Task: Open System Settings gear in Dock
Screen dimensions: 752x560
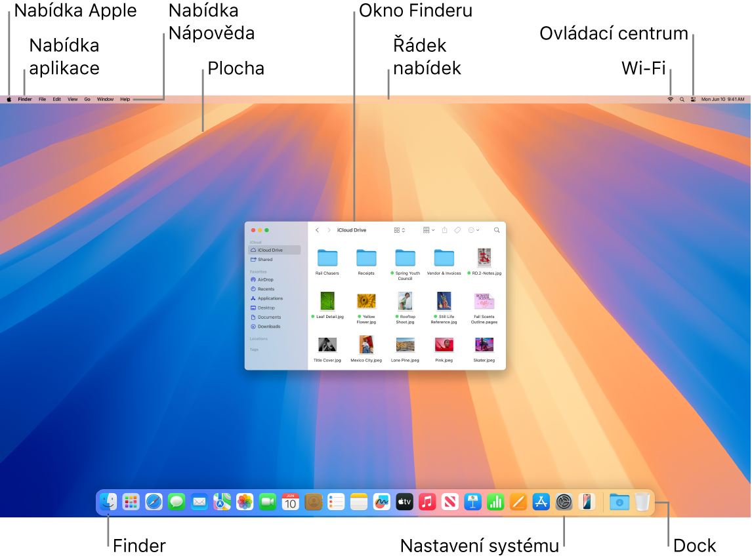Action: pyautogui.click(x=564, y=502)
